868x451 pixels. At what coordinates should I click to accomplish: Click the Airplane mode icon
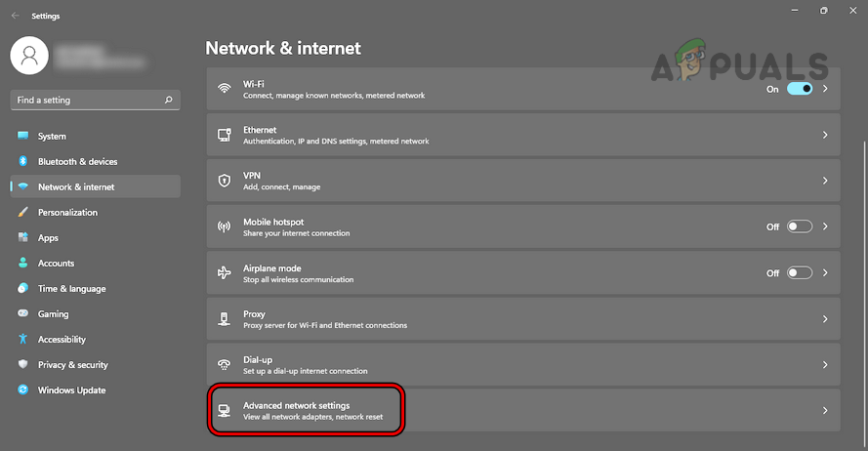click(x=224, y=272)
